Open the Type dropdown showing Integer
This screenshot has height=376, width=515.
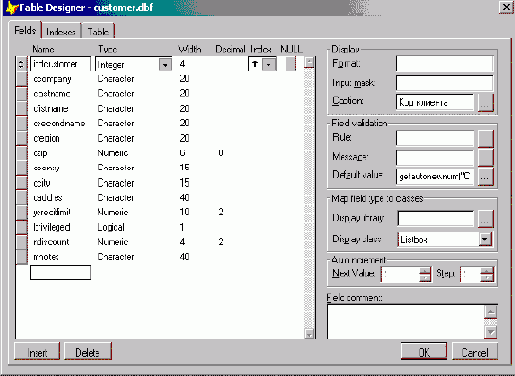coord(165,64)
